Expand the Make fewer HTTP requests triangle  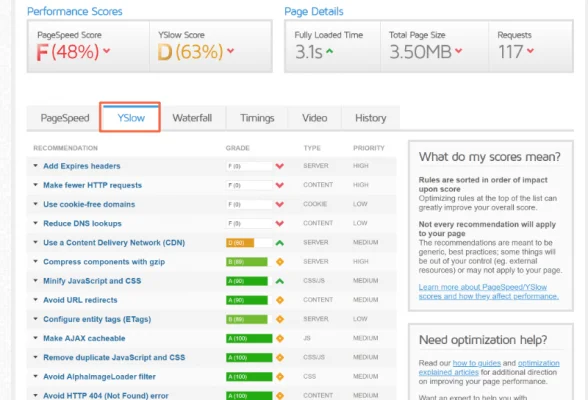coord(35,184)
